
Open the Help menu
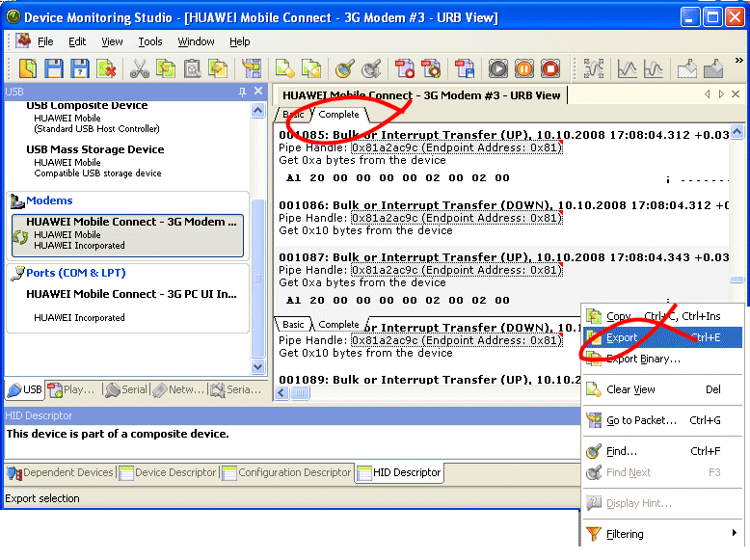(x=240, y=41)
